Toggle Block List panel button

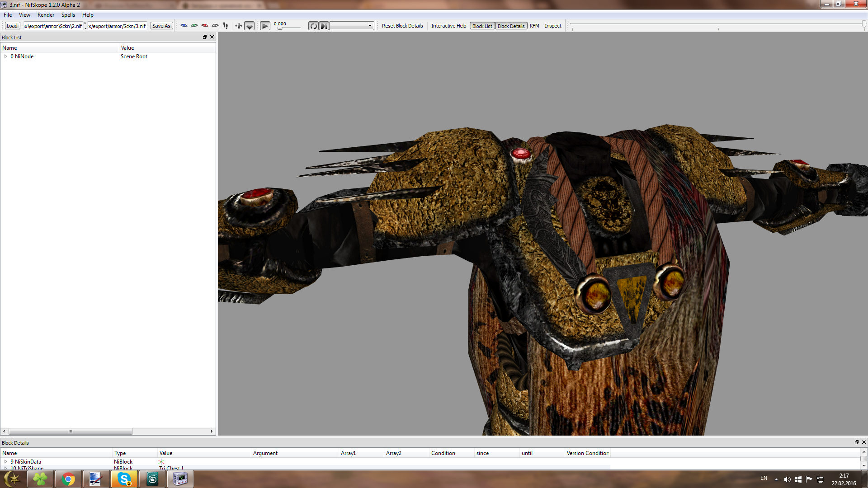pyautogui.click(x=482, y=26)
